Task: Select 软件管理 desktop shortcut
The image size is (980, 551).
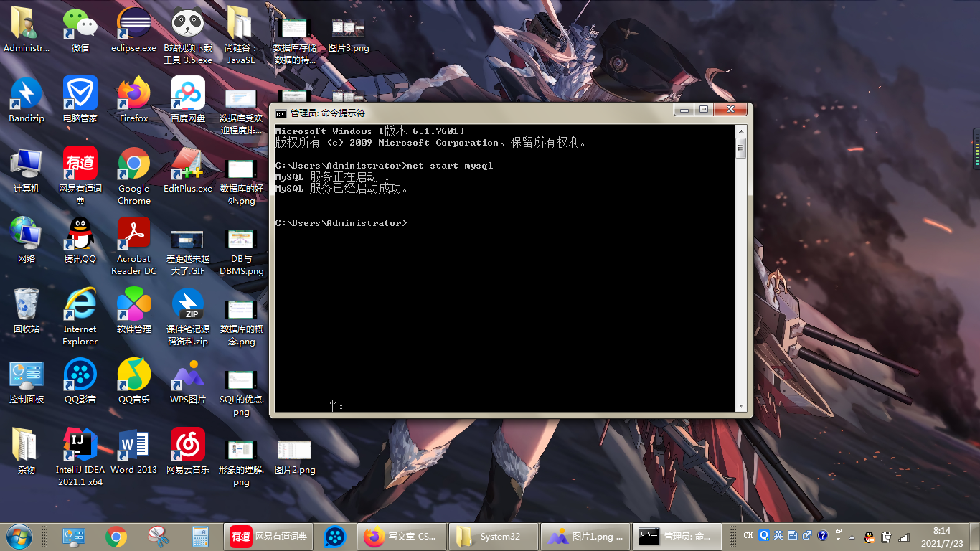Action: pos(134,311)
